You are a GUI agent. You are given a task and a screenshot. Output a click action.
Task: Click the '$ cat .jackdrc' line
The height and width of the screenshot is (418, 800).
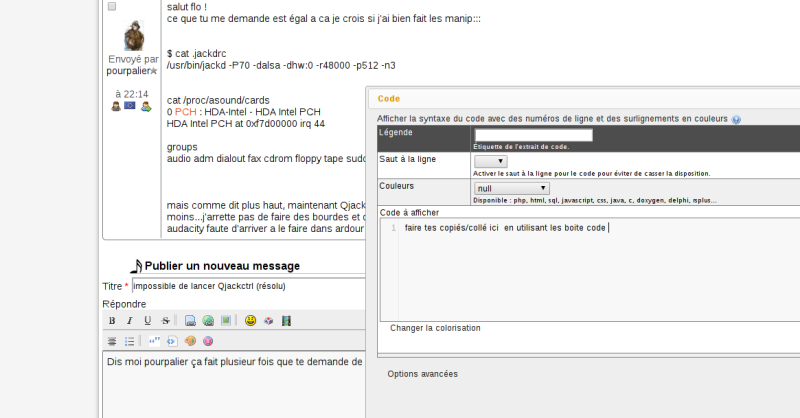pos(196,54)
